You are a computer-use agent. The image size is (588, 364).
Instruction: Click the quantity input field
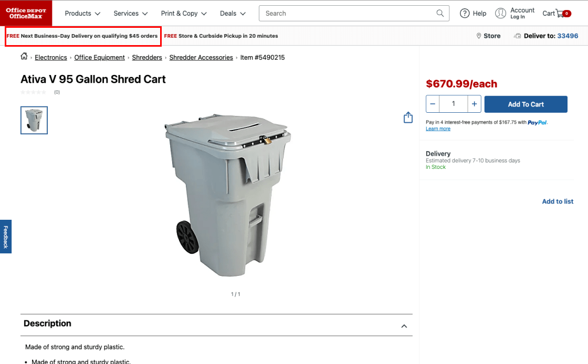[x=454, y=104]
